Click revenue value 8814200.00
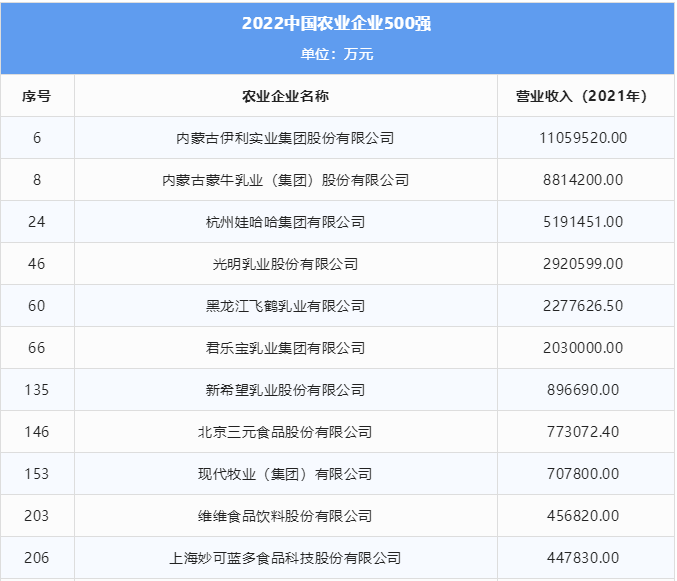Screen dimensions: 677x581 tap(583, 180)
